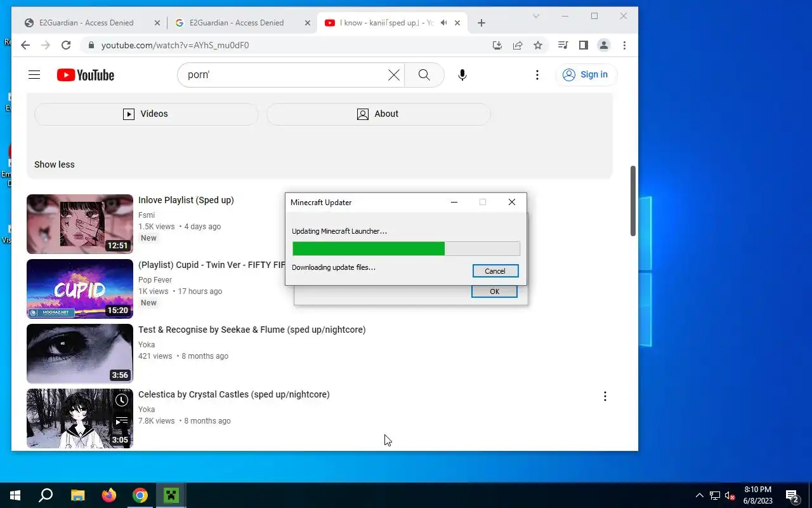The width and height of the screenshot is (812, 508).
Task: Close the YouTube tab
Action: pos(457,23)
